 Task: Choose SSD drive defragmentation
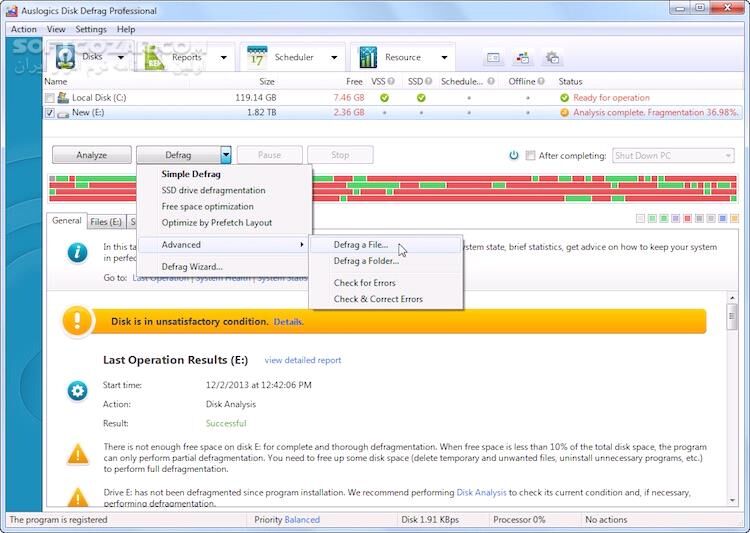(224, 190)
